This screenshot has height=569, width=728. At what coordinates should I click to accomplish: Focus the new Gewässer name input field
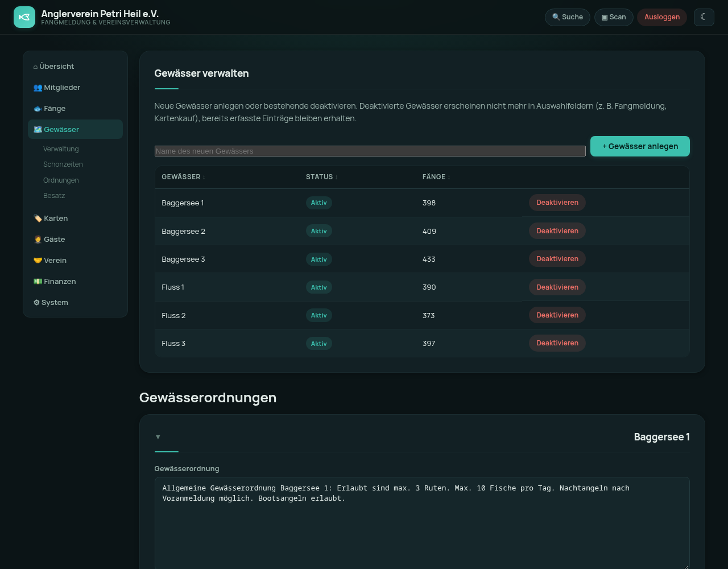[x=370, y=151]
